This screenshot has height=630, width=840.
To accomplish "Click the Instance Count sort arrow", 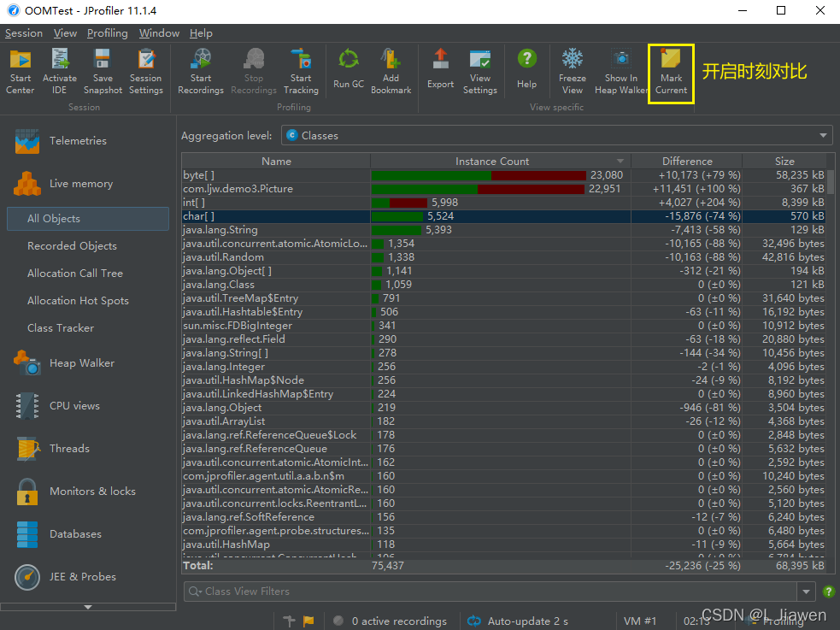I will (x=620, y=162).
